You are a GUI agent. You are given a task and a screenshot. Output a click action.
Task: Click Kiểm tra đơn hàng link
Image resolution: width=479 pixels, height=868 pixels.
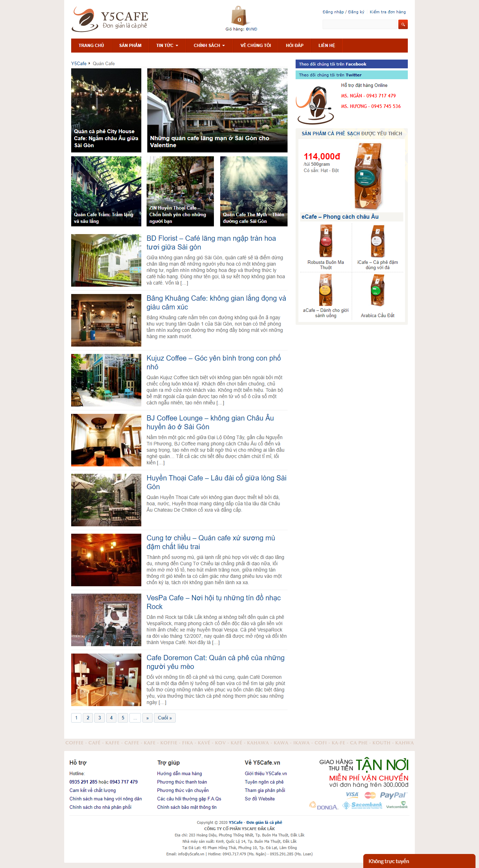tap(387, 12)
